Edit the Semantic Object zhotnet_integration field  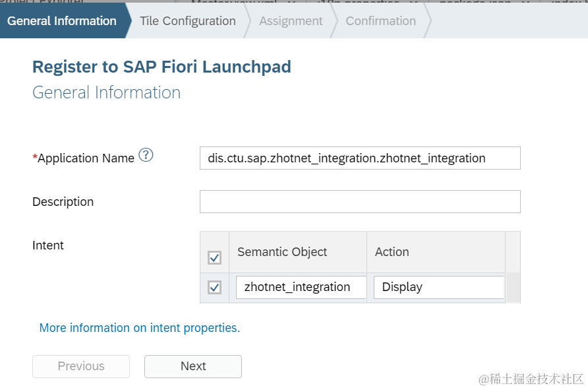(301, 287)
